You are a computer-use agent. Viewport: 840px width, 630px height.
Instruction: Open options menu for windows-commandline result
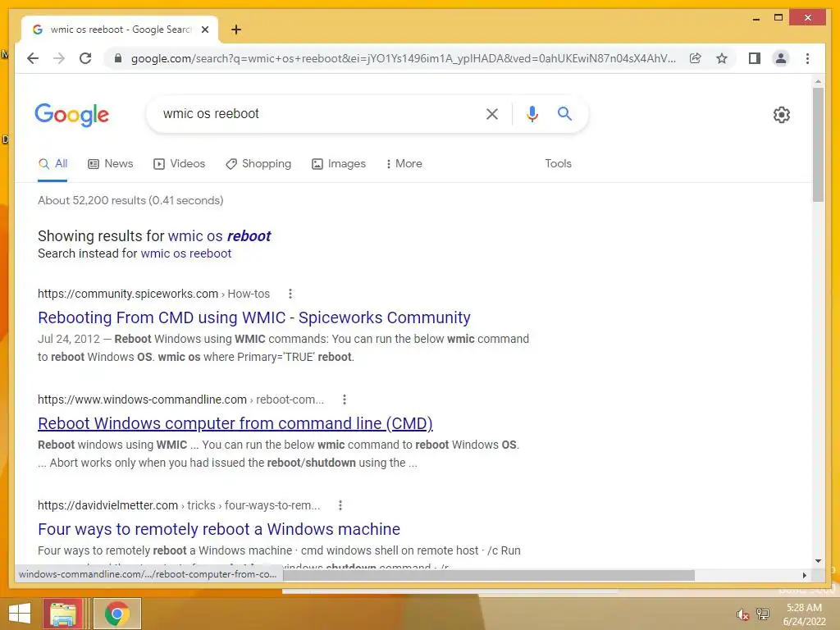[x=345, y=399]
